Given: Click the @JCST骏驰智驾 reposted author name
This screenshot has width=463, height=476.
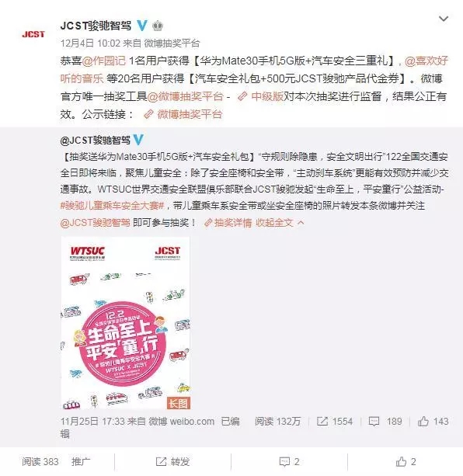Looking at the screenshot, I should pos(95,140).
